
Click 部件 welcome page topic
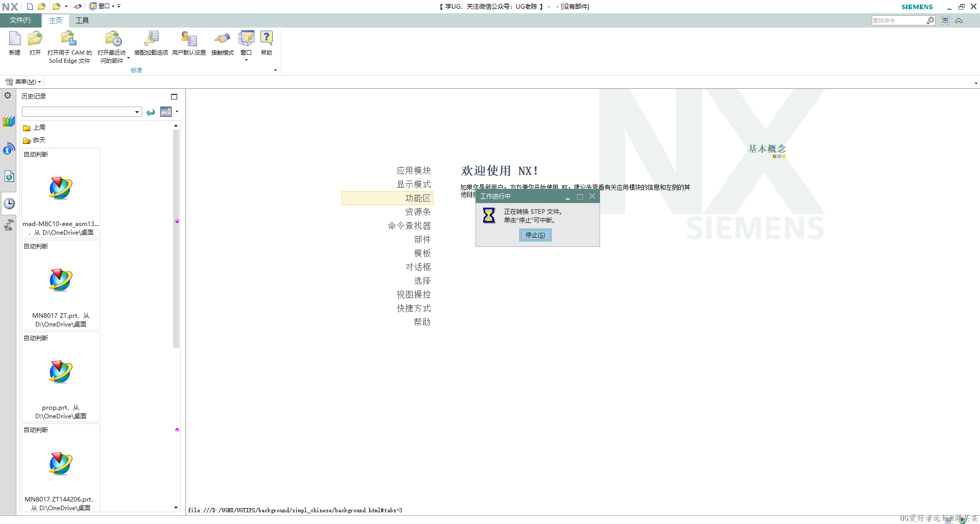click(422, 239)
